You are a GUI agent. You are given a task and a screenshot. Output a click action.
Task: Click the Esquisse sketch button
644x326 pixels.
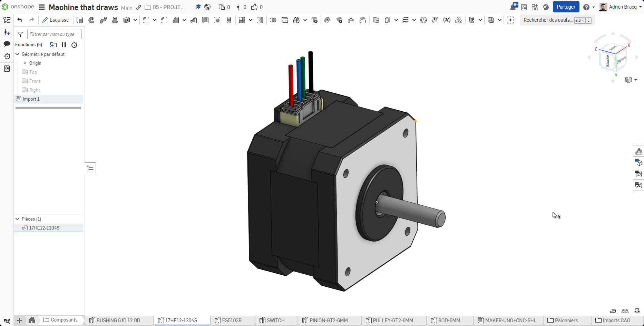(x=56, y=20)
